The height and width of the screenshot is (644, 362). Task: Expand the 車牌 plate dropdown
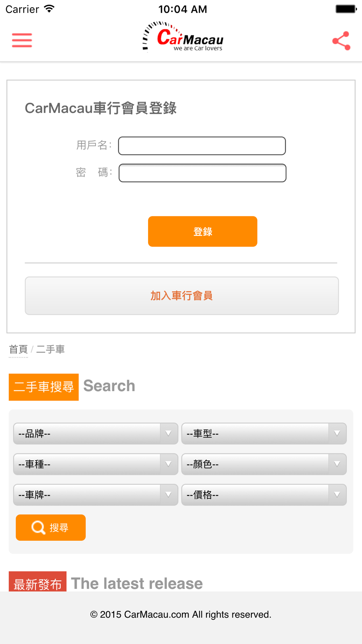(96, 495)
